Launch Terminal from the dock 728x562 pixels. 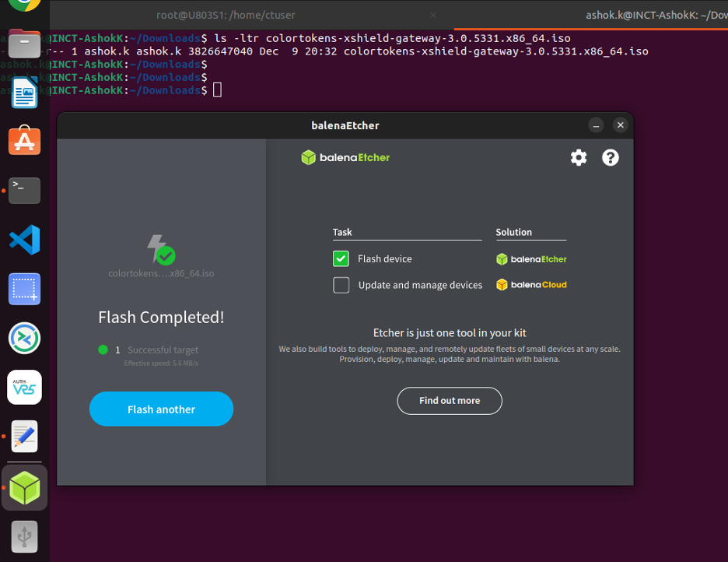click(24, 190)
